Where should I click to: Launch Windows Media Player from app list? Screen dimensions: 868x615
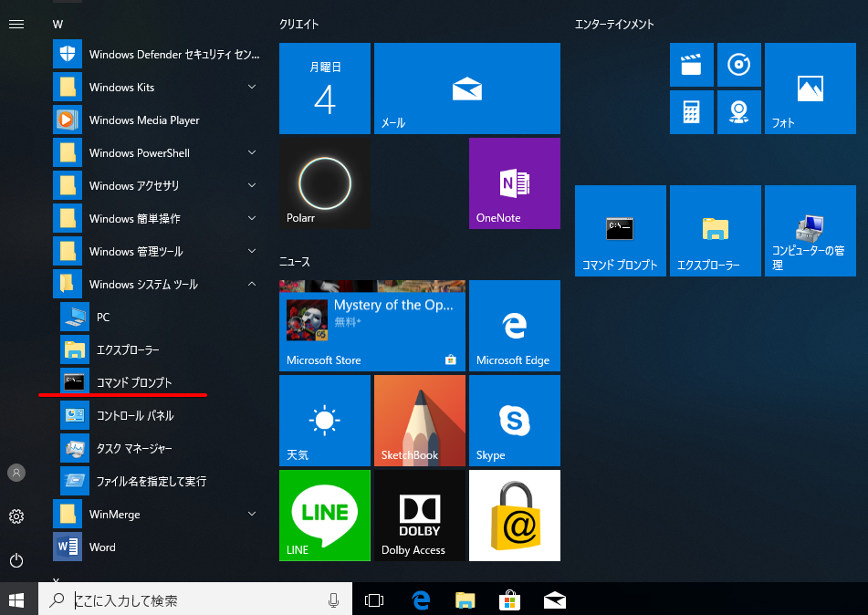(157, 120)
